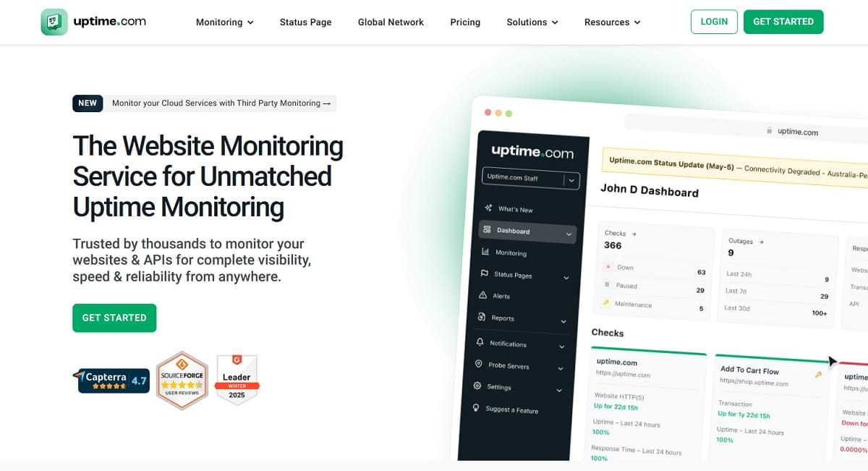
Task: Click 'Up for 1y 22d 15h' status text
Action: (744, 415)
